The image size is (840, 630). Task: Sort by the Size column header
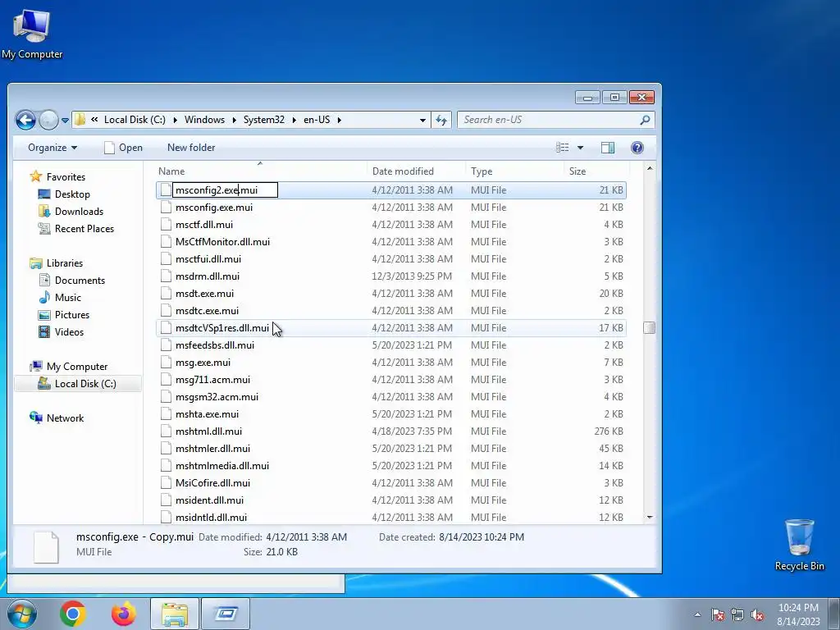597,171
